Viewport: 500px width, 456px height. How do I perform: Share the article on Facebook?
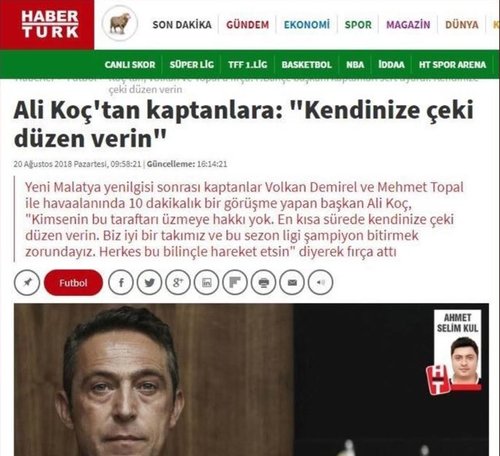point(121,283)
